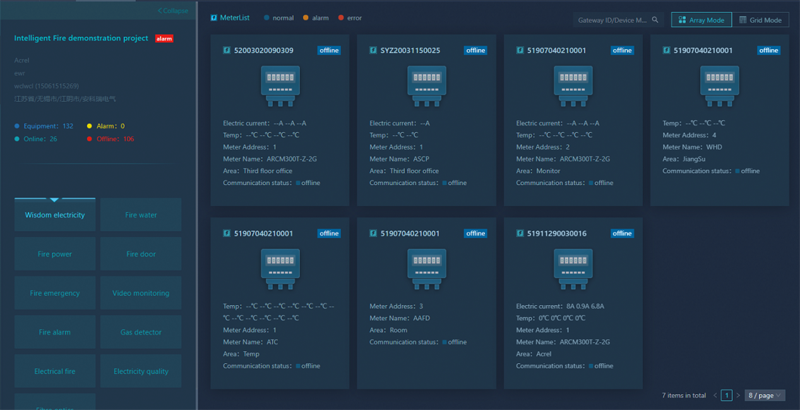
Task: Open the Video monitoring module
Action: [141, 293]
